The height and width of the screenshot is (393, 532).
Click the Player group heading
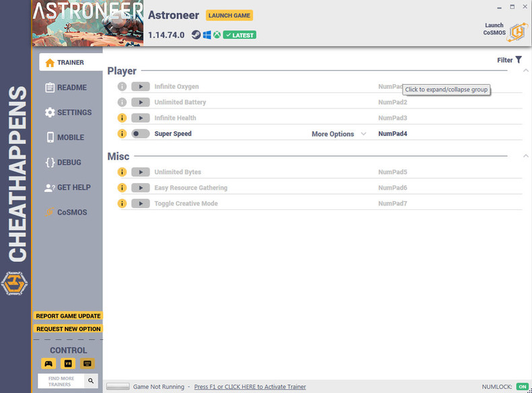(x=122, y=71)
